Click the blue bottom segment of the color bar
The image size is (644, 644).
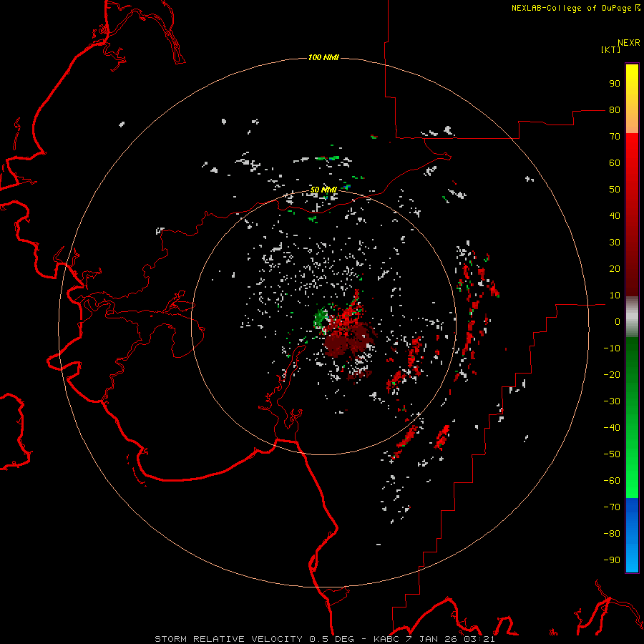(632, 535)
